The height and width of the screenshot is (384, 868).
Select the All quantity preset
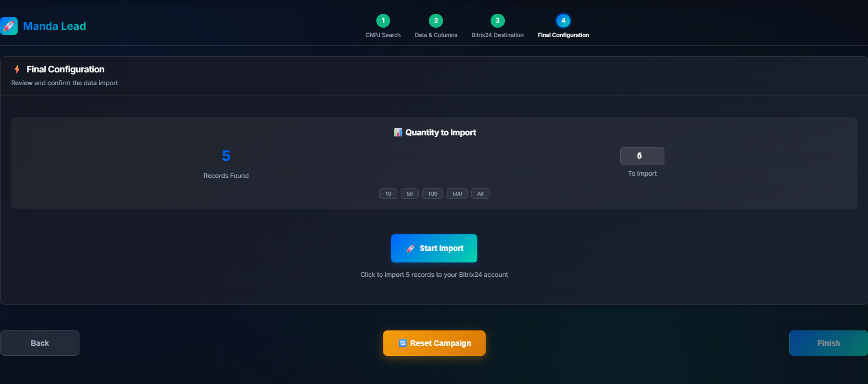point(480,194)
